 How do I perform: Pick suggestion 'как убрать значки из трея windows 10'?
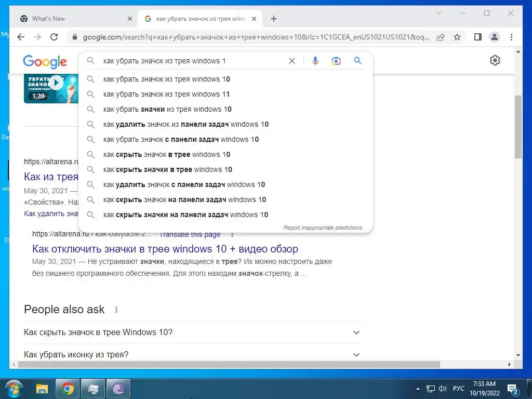[225, 109]
